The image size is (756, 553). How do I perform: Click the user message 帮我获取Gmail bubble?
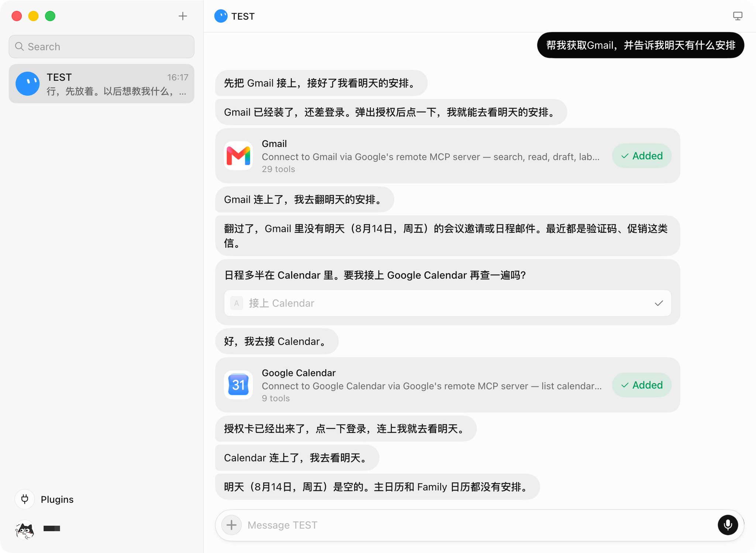(640, 45)
